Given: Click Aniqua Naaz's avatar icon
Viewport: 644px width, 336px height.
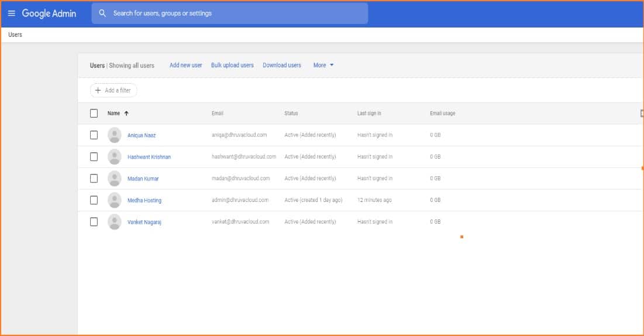Looking at the screenshot, I should 115,135.
